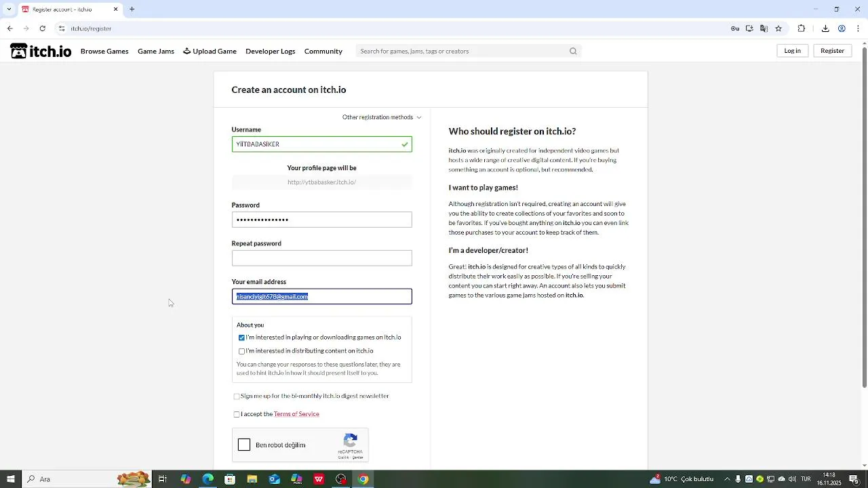Bookmark this page with the star icon
This screenshot has width=868, height=488.
click(x=778, y=28)
